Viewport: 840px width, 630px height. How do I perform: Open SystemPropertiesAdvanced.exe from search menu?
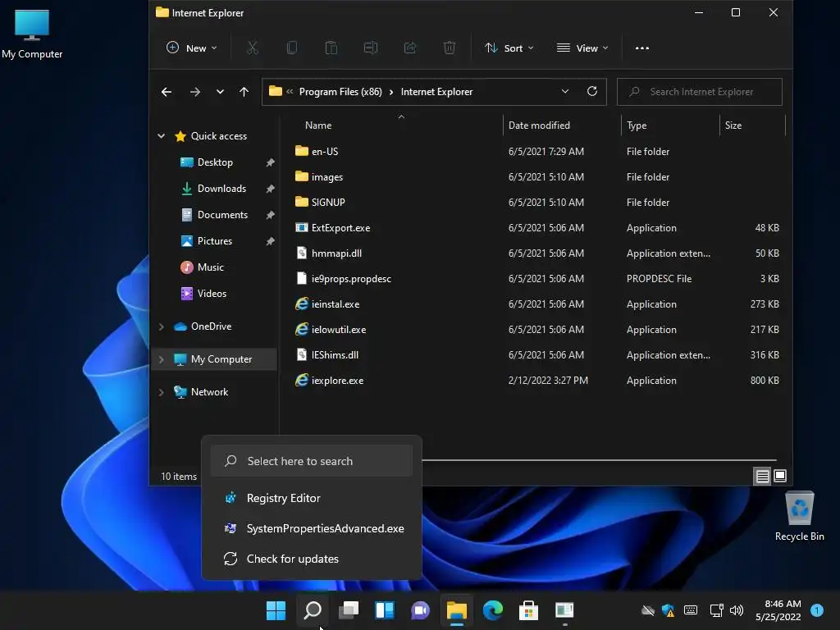tap(312, 529)
